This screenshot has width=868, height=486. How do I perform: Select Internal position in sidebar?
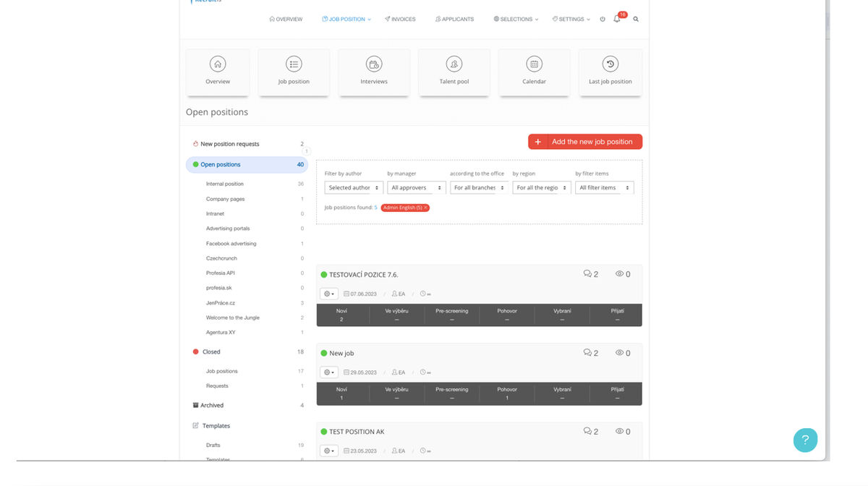[x=225, y=184]
